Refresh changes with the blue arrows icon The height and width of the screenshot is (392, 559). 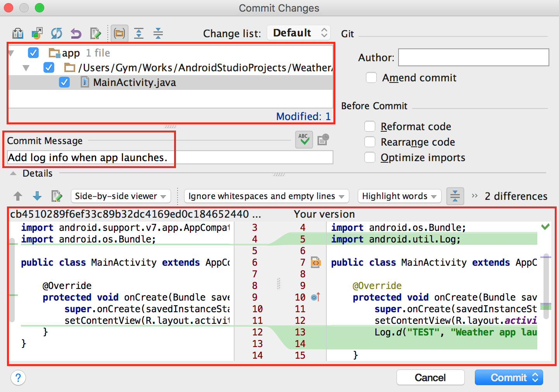click(57, 34)
